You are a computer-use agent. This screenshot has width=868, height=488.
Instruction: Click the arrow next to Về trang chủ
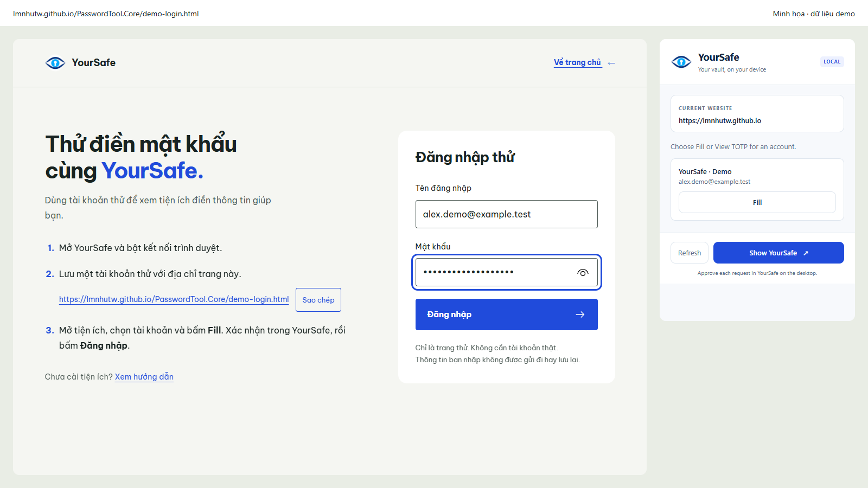coord(611,63)
